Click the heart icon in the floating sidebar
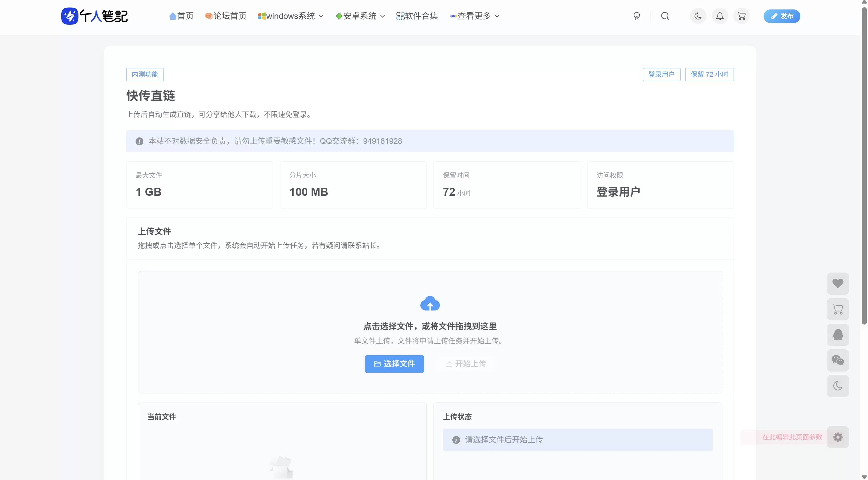868x480 pixels. (x=838, y=283)
